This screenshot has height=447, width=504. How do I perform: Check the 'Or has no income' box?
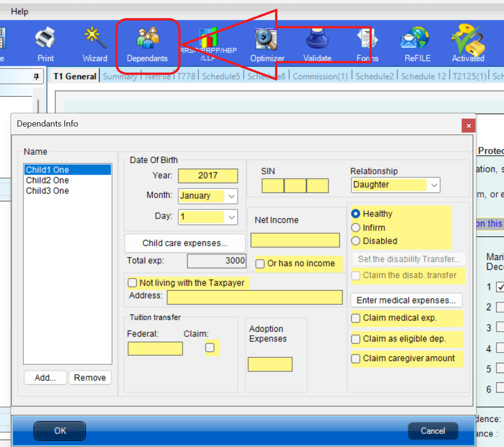tap(260, 264)
